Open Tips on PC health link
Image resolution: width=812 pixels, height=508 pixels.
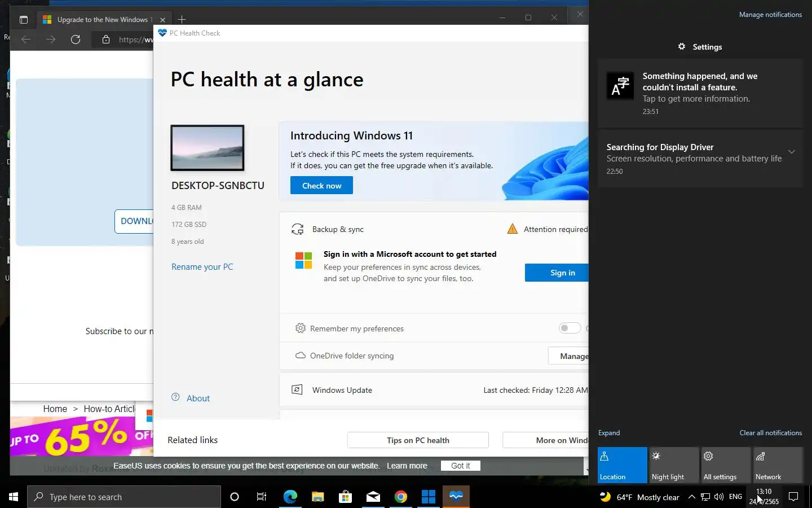pos(418,440)
